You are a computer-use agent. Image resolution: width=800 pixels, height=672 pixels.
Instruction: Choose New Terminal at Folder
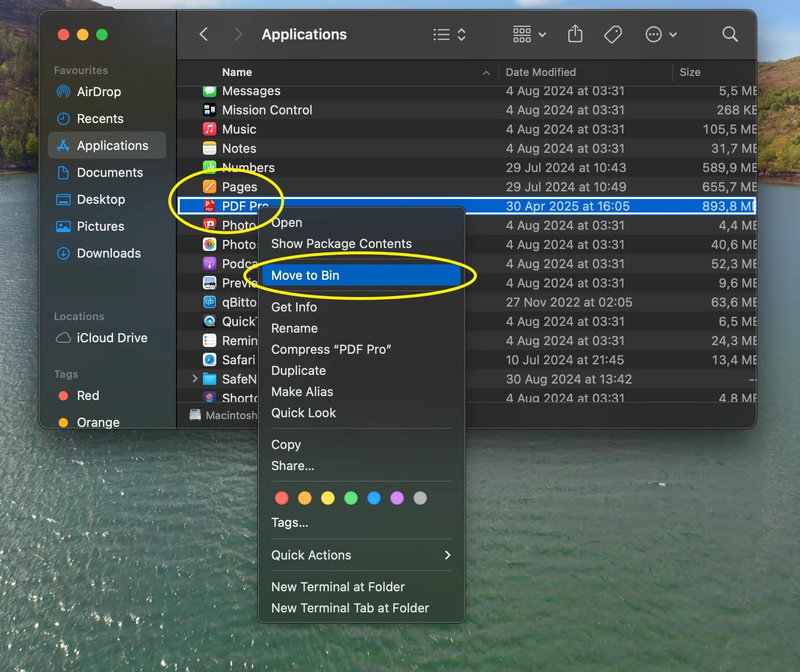pyautogui.click(x=362, y=587)
